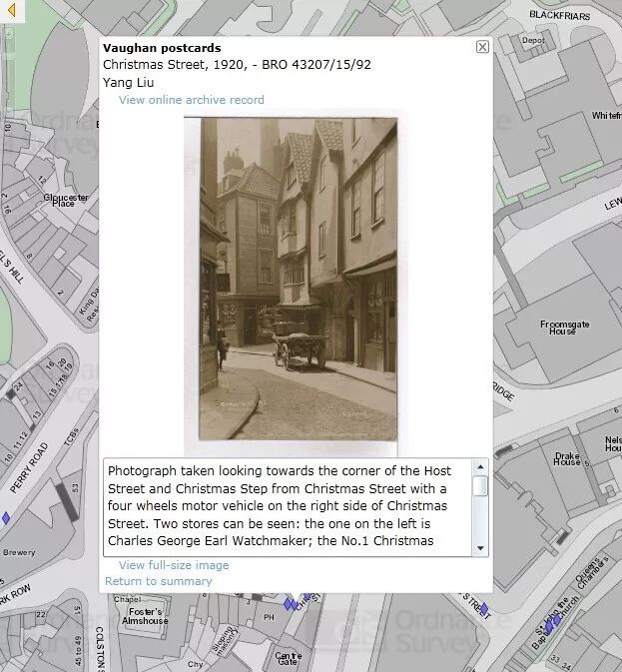Click 'Christmas Street, 1920, - BRO 43207/15/92' text
The height and width of the screenshot is (672, 622).
point(237,65)
